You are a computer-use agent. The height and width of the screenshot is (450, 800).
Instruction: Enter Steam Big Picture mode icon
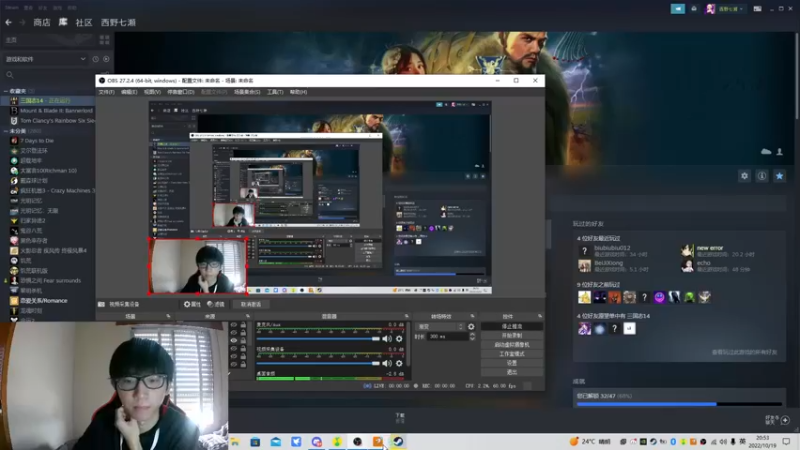click(758, 9)
